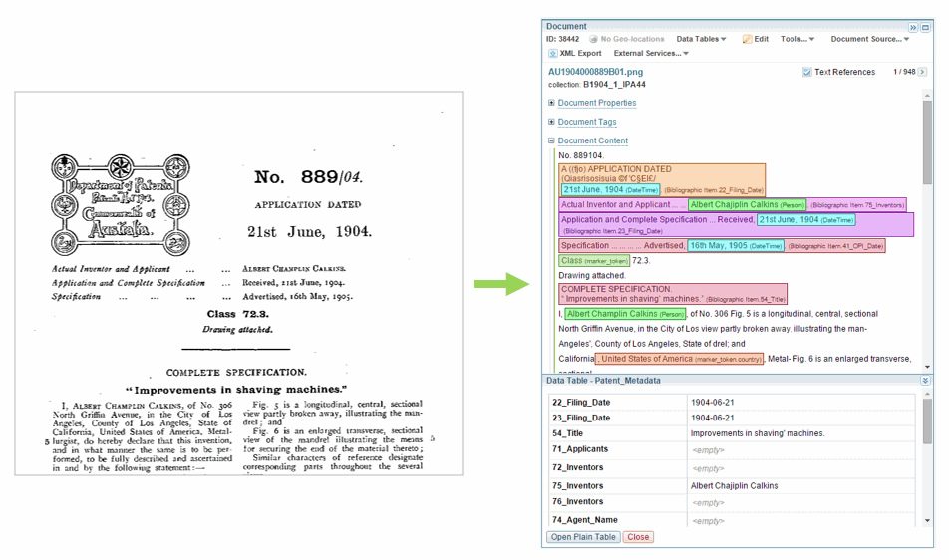Viewport: 949px width, 560px height.
Task: Click the Open Plain Table button
Action: tap(583, 537)
